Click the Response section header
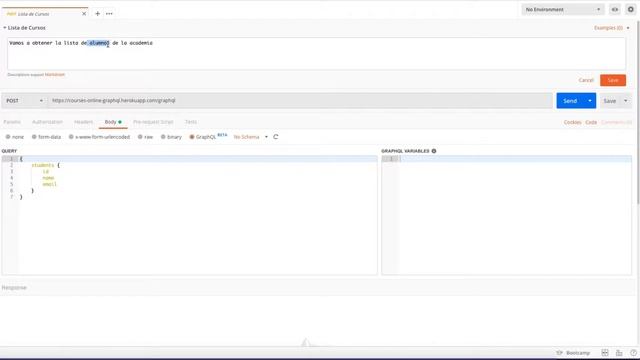The width and height of the screenshot is (640, 360). pyautogui.click(x=14, y=288)
